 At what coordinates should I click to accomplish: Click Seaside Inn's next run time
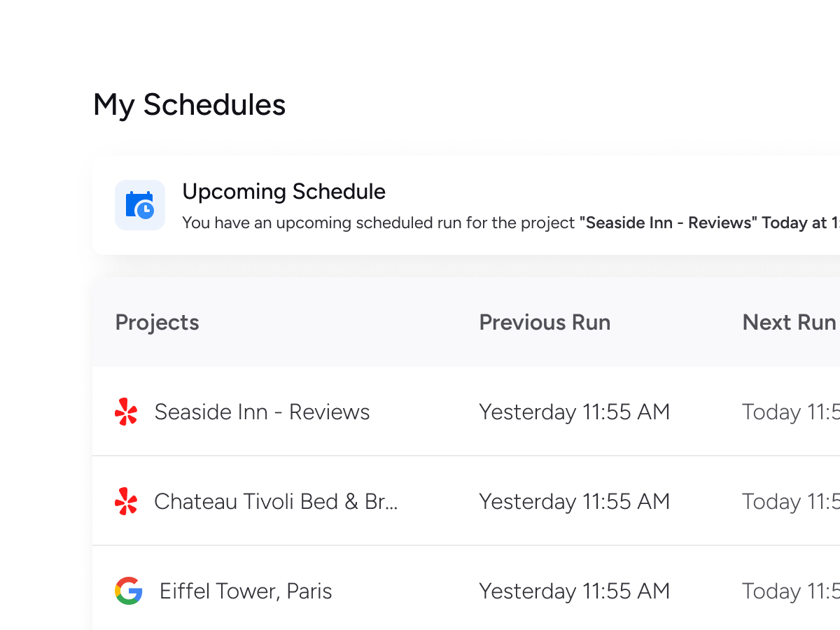pyautogui.click(x=790, y=412)
